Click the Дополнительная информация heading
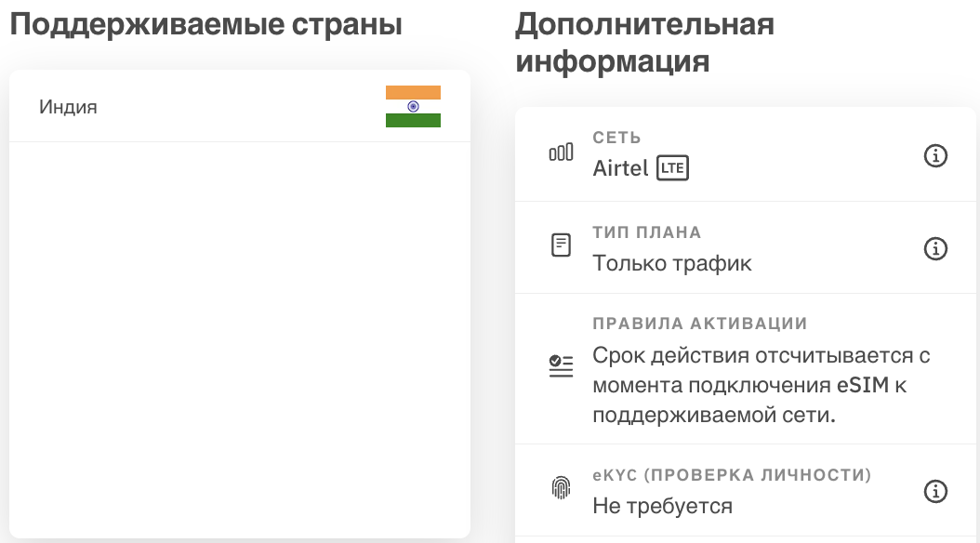980x543 pixels. coord(644,43)
